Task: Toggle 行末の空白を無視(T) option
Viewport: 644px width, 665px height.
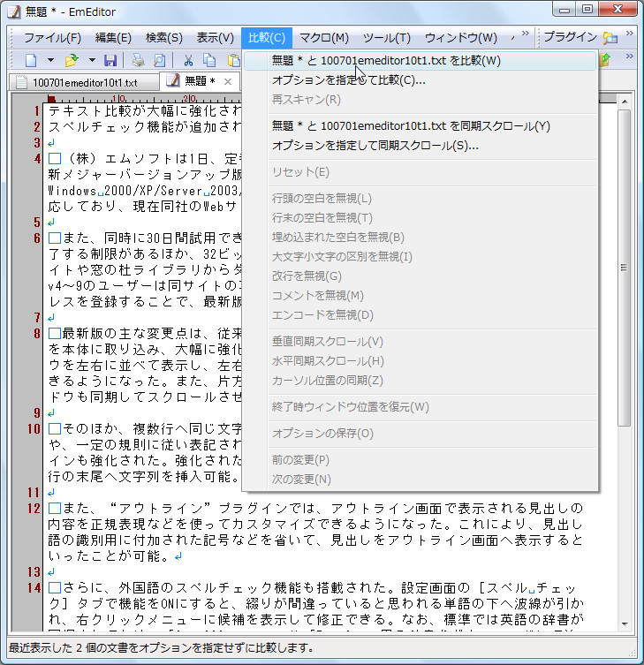Action: click(420, 218)
